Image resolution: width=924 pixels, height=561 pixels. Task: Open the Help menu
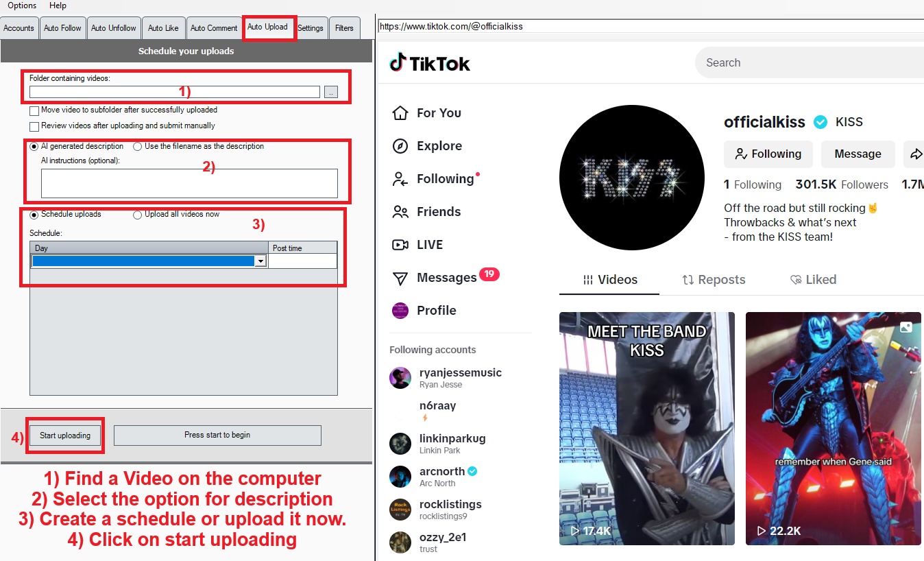tap(58, 5)
